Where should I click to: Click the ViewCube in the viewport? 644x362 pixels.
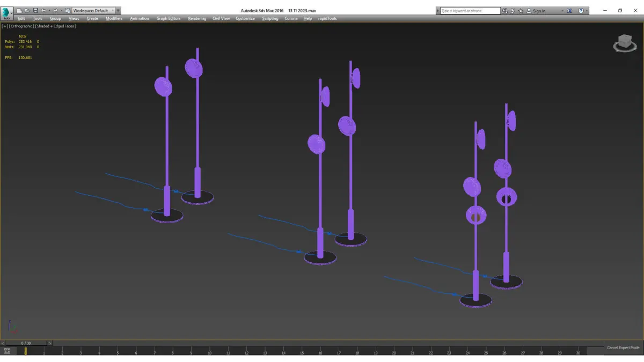click(625, 43)
